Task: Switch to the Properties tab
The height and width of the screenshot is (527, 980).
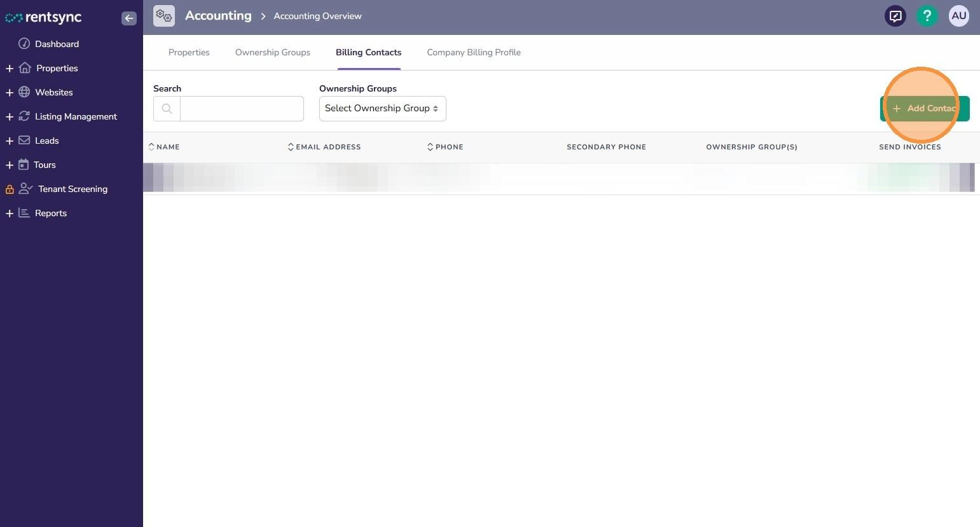Action: coord(189,52)
